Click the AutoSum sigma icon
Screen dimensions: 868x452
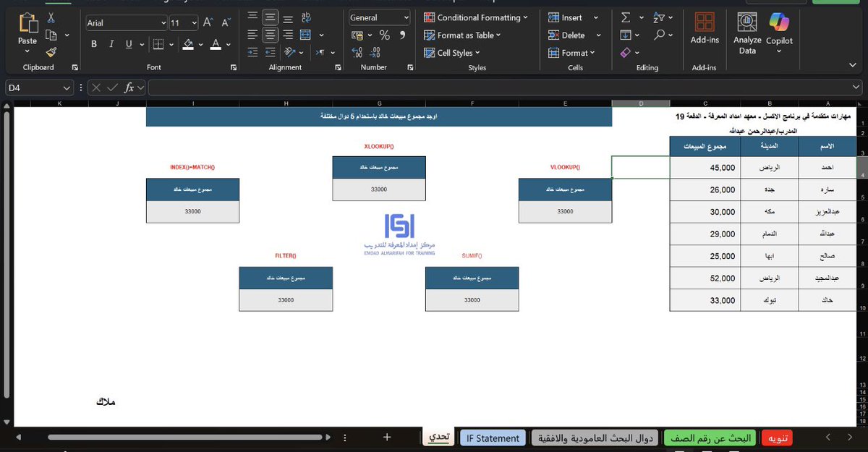pyautogui.click(x=626, y=17)
